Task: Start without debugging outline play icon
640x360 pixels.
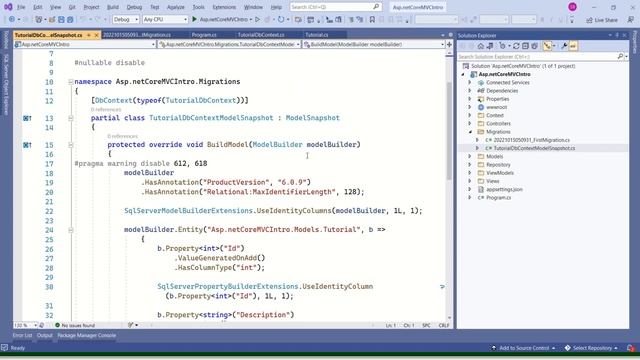Action: coord(257,19)
